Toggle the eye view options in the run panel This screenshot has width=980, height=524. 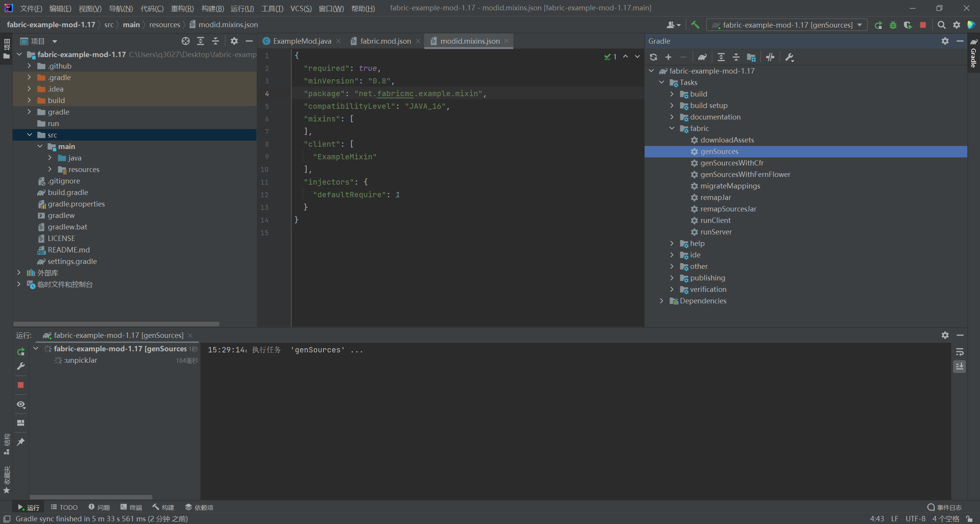pos(21,404)
